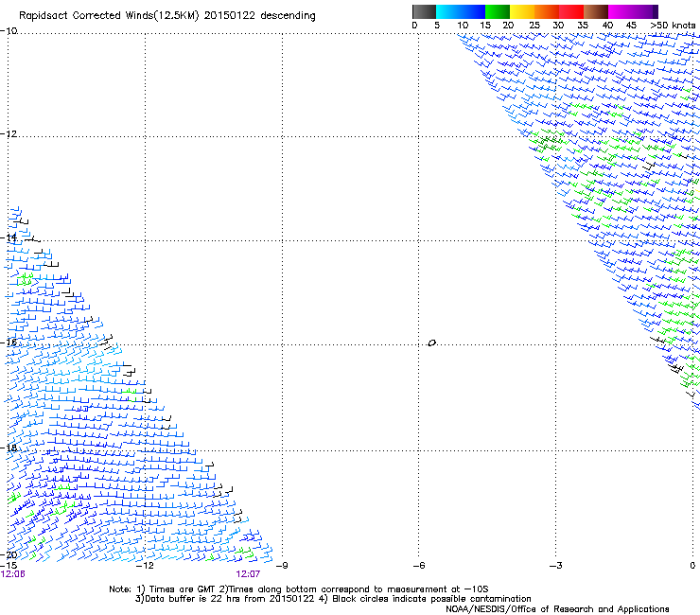Click the cyan-blue 5-15 knots legend band

[x=461, y=11]
